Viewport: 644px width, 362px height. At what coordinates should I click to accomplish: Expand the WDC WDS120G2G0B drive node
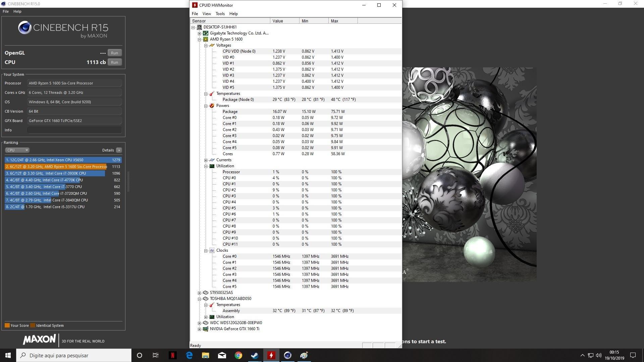tap(200, 323)
